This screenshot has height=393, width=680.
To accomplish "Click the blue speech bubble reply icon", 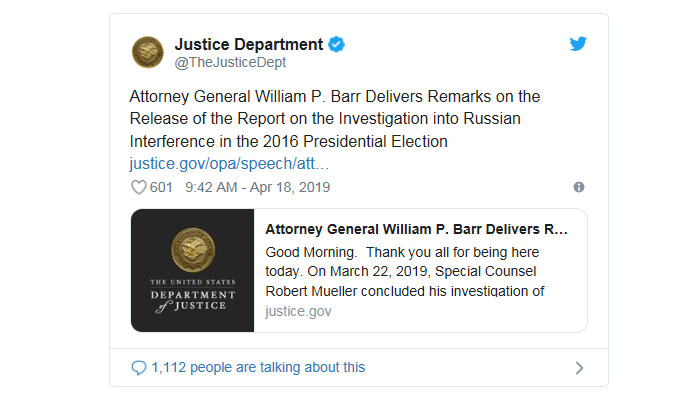I will coord(139,368).
